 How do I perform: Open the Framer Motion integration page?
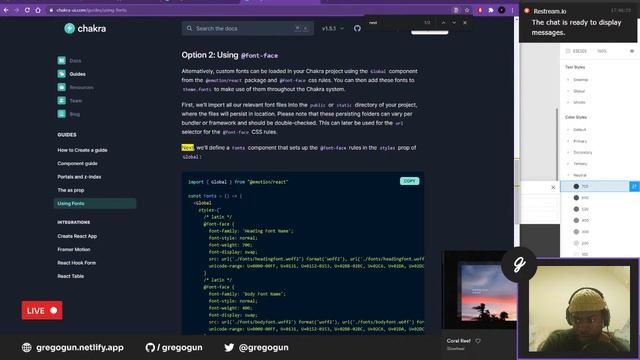pyautogui.click(x=74, y=249)
